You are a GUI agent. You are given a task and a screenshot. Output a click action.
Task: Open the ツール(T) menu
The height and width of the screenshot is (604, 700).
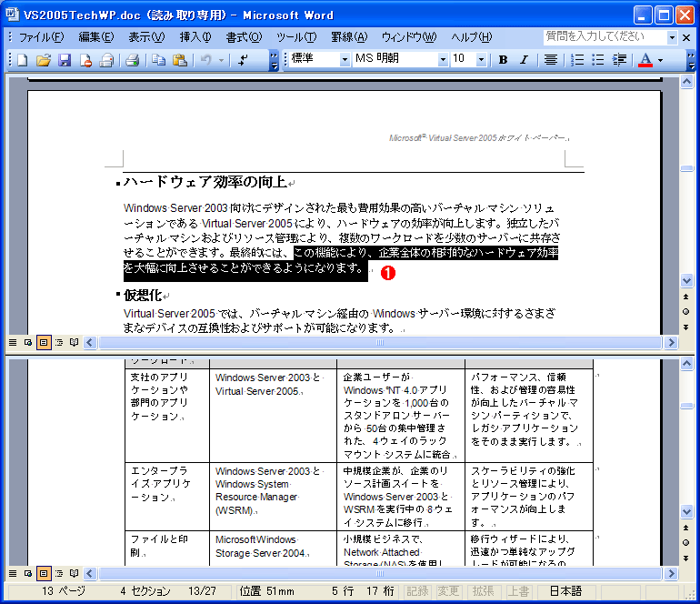(x=296, y=37)
